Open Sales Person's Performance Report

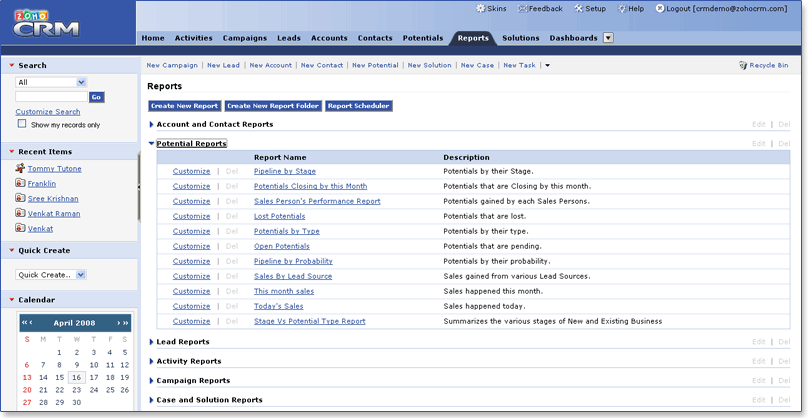click(317, 201)
